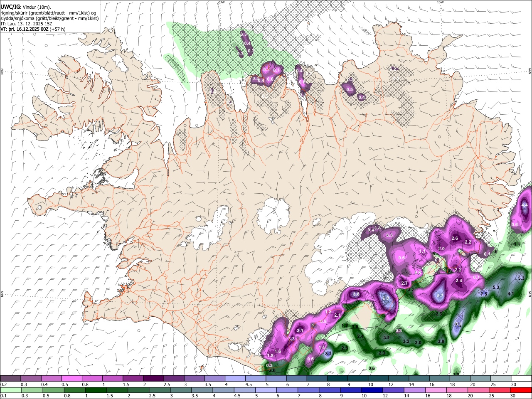The width and height of the screenshot is (532, 399).
Task: Click the '15W' longitude label at top
Action: (440, 2)
